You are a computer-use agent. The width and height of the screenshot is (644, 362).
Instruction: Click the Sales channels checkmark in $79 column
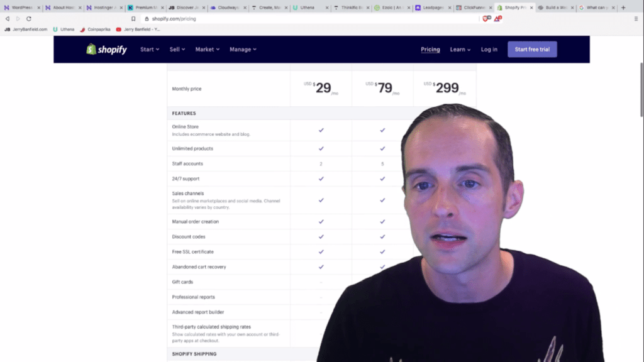coord(382,200)
